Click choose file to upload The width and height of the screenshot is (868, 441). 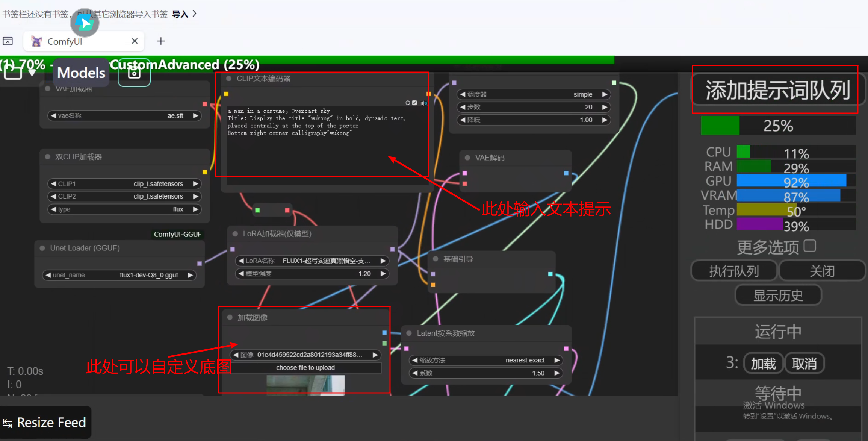pos(305,367)
